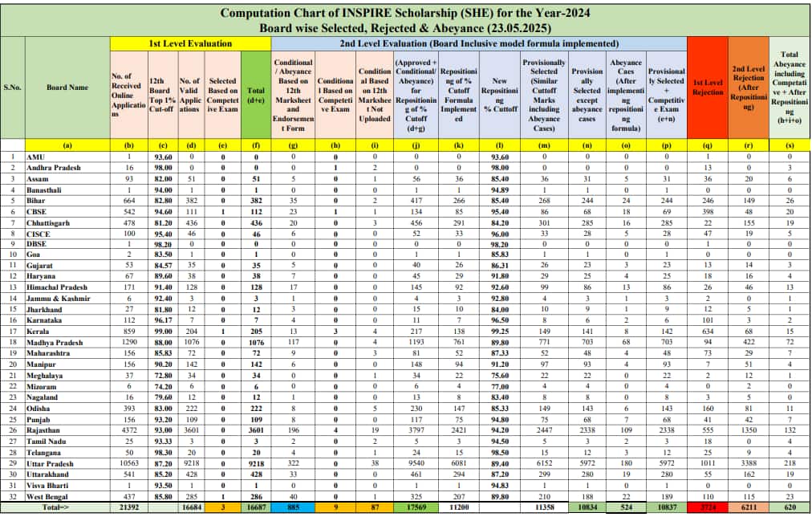Click the total value '11358'

coord(544,507)
